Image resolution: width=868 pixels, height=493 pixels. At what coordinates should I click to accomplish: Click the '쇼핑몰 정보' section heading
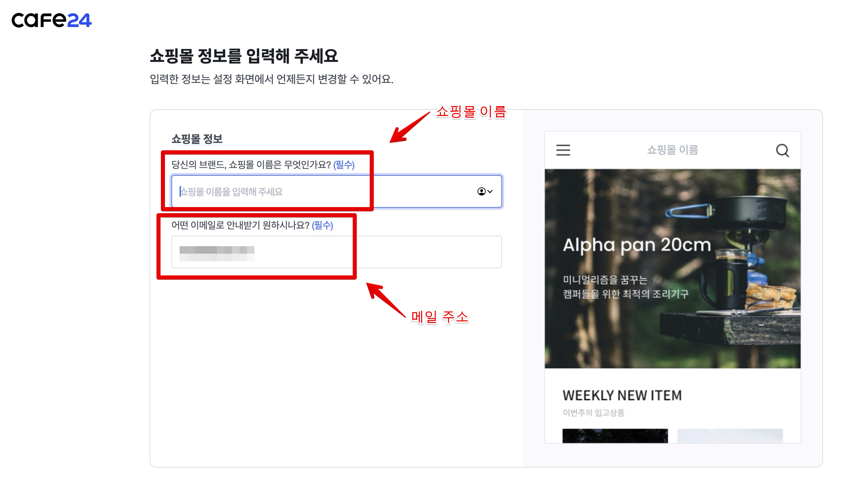[197, 139]
